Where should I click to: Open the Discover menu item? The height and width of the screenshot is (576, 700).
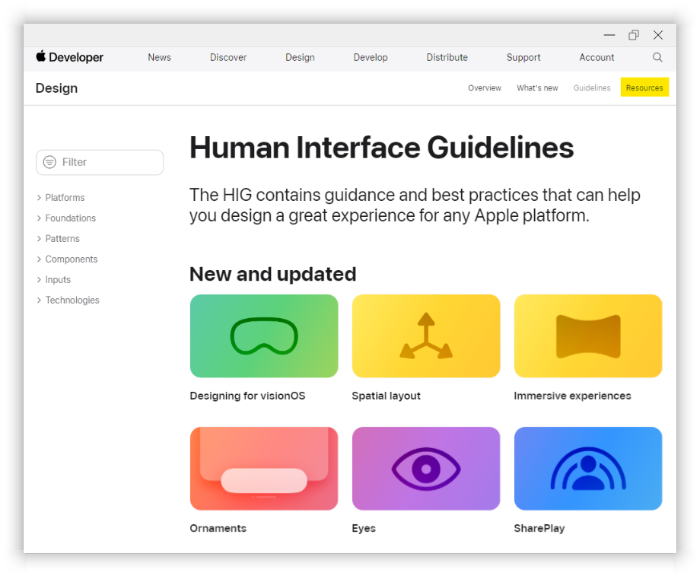(x=228, y=58)
